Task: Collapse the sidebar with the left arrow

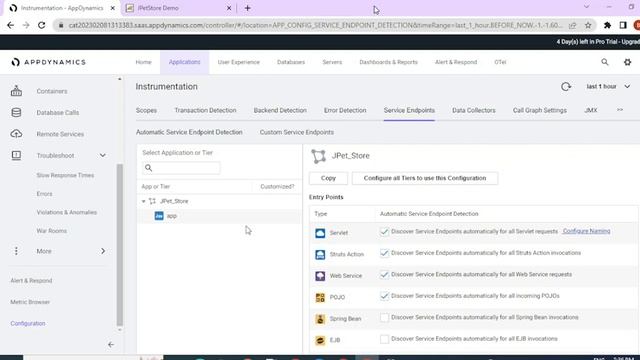Action: click(111, 344)
